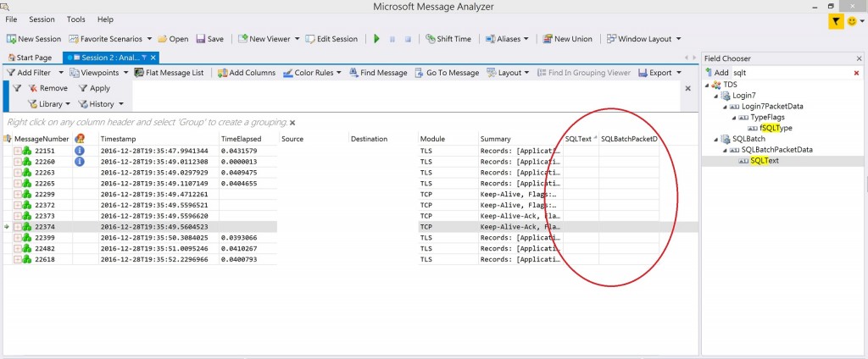Click the Field Chooser search field
Screen dimensions: 868x359
[x=792, y=73]
